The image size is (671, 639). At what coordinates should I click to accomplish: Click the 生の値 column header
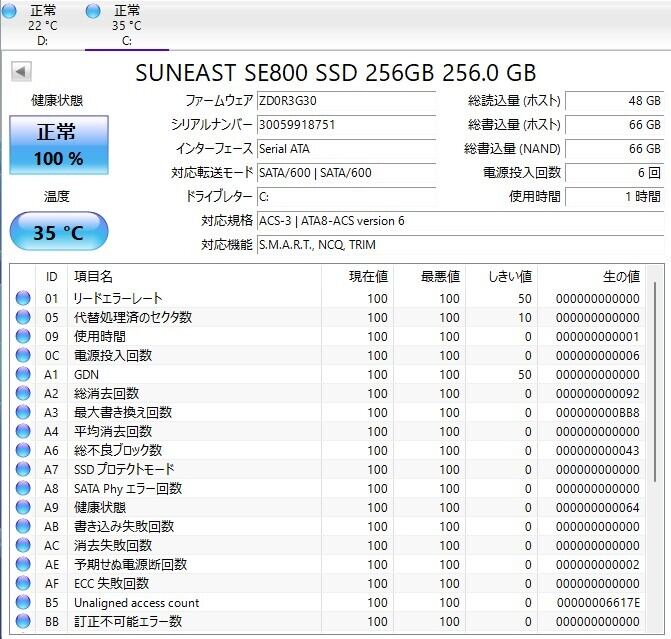[591, 276]
